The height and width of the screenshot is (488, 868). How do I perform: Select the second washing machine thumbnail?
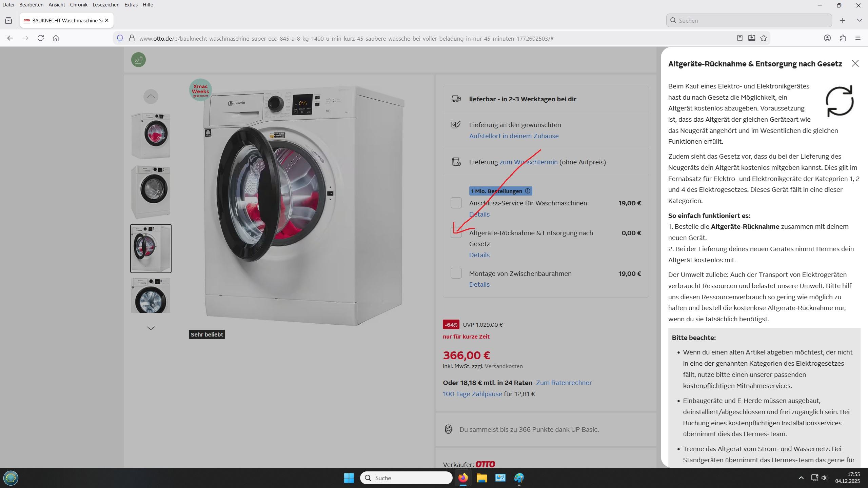[151, 192]
